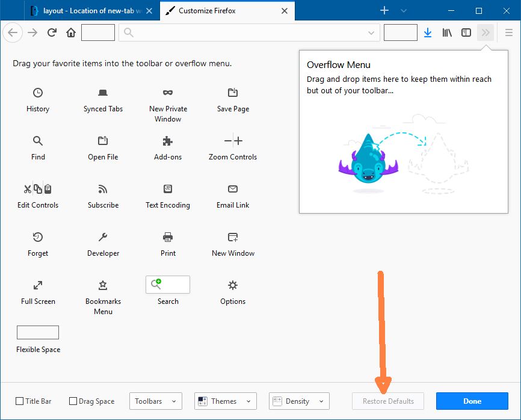Click the Add-ons puzzle icon
The image size is (521, 420).
(168, 141)
